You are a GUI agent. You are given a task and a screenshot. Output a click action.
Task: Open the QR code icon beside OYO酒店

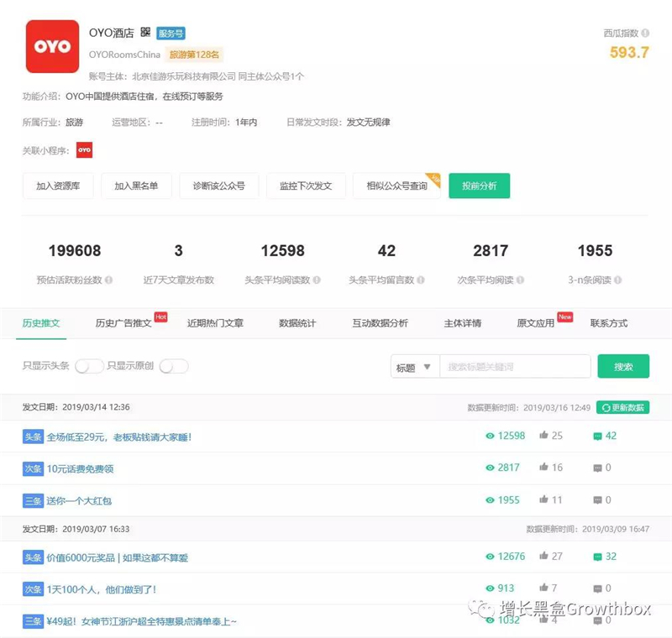coord(145,32)
